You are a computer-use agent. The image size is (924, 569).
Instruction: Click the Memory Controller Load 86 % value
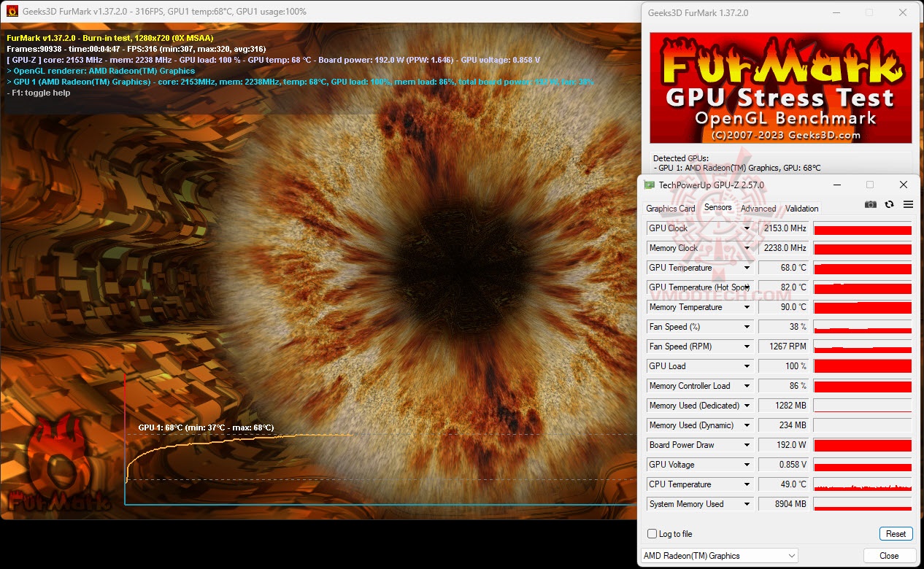tap(783, 386)
